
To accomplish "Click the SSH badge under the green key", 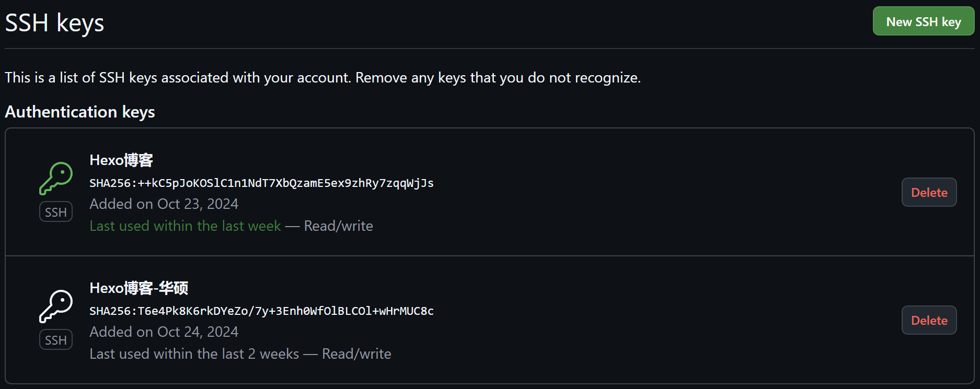I will (x=56, y=212).
